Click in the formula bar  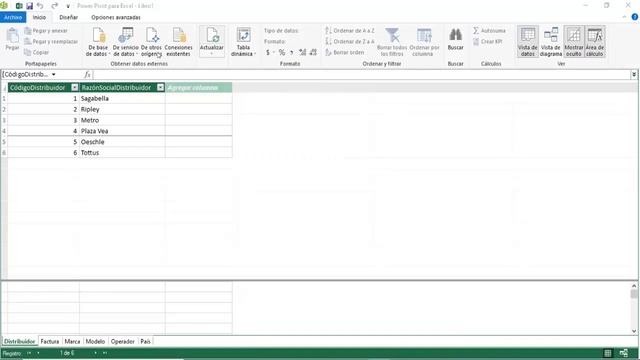[362, 75]
